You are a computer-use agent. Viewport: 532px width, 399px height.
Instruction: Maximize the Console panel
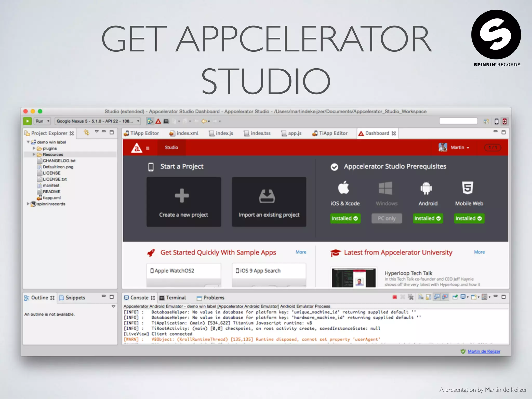pos(503,297)
